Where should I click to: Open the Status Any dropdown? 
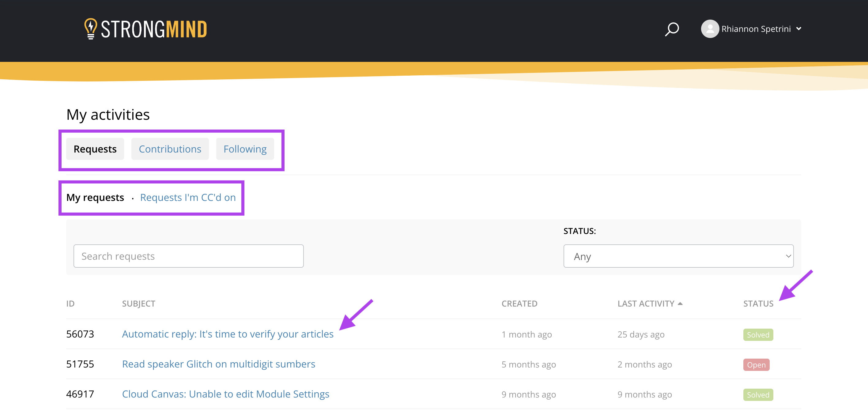(x=678, y=256)
